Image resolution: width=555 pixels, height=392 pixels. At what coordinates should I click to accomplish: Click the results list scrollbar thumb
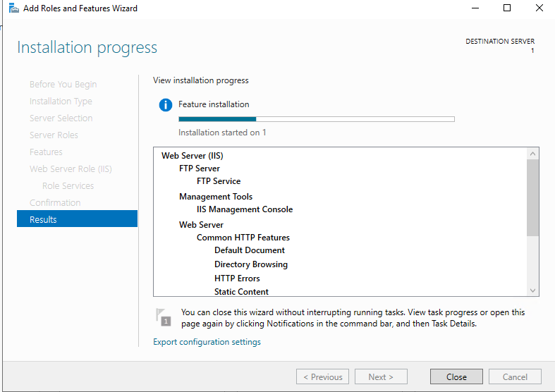point(532,197)
